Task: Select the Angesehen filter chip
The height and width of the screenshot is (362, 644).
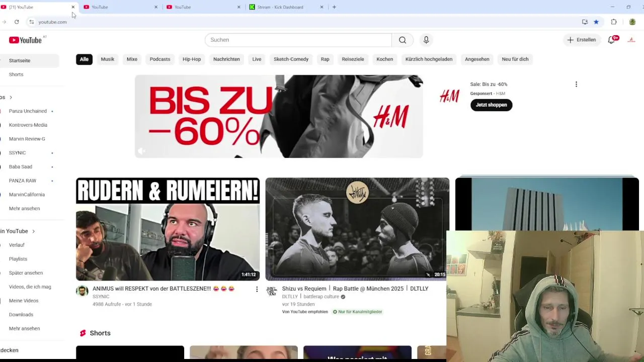Action: 477,59
